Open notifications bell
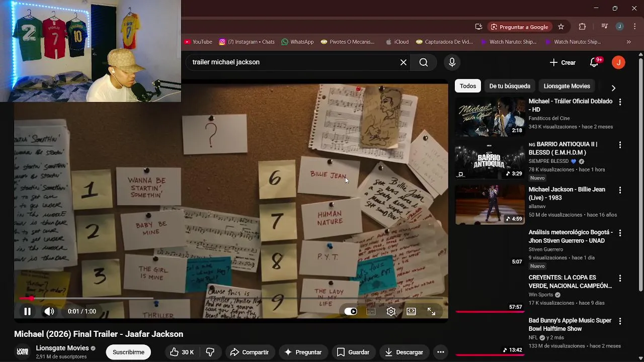 594,63
